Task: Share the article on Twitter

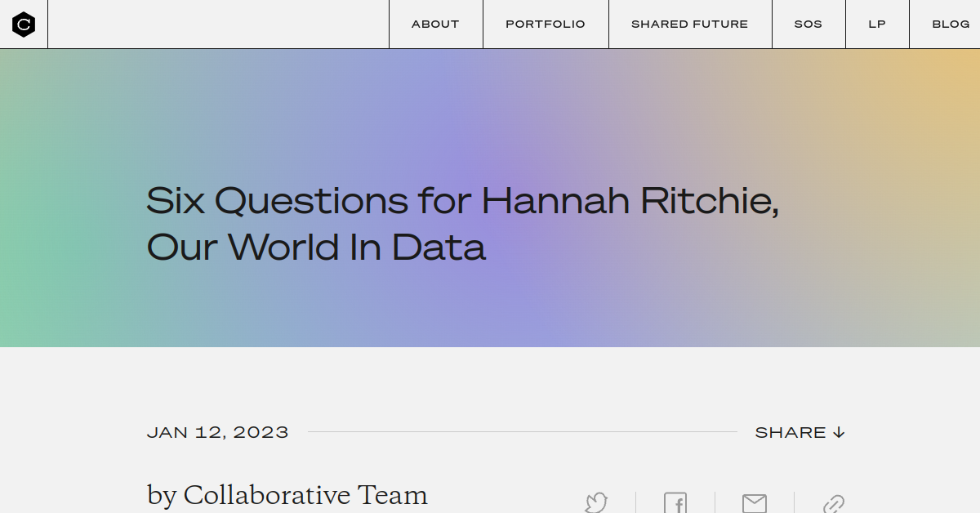Action: tap(596, 502)
